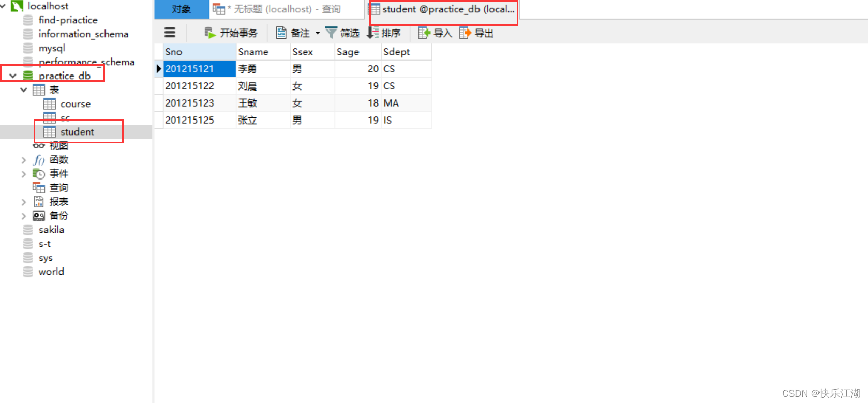Click the Backups (备份) tape icon
868x403 pixels.
pyautogui.click(x=39, y=216)
